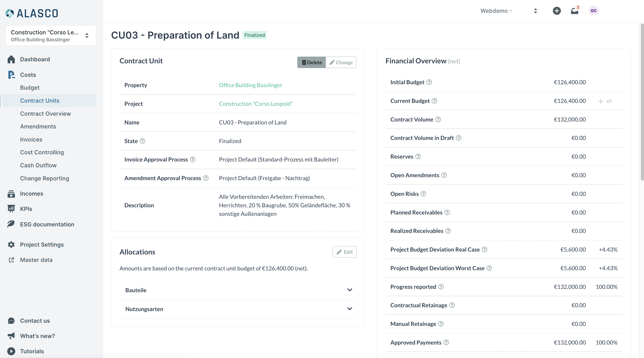Click help icon beside Open Amendments
The height and width of the screenshot is (358, 644).
click(x=444, y=175)
